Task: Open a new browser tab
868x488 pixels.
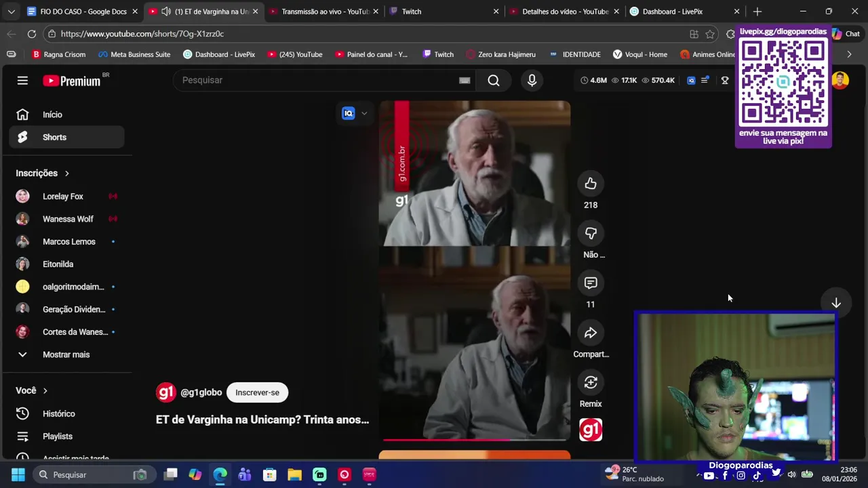Action: click(x=757, y=12)
